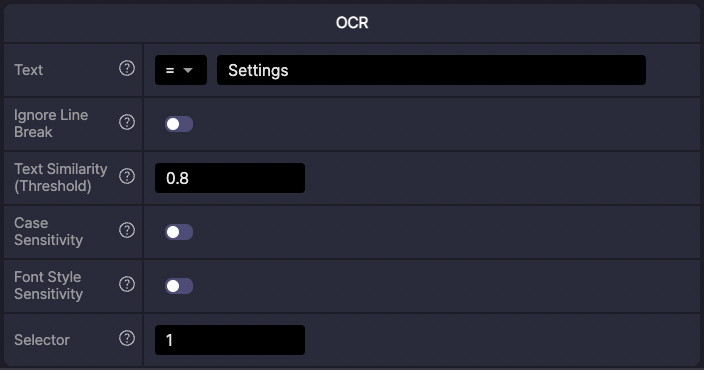Open help for Font Style Sensitivity
This screenshot has height=370, width=704.
pyautogui.click(x=127, y=284)
